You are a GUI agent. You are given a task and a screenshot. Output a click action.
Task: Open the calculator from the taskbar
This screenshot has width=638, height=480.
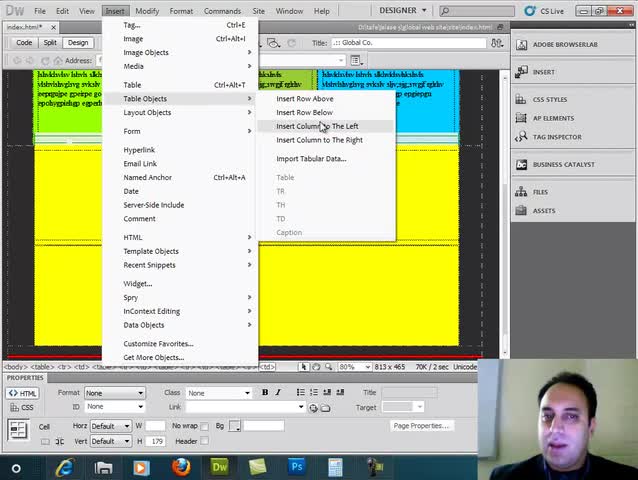(x=335, y=467)
